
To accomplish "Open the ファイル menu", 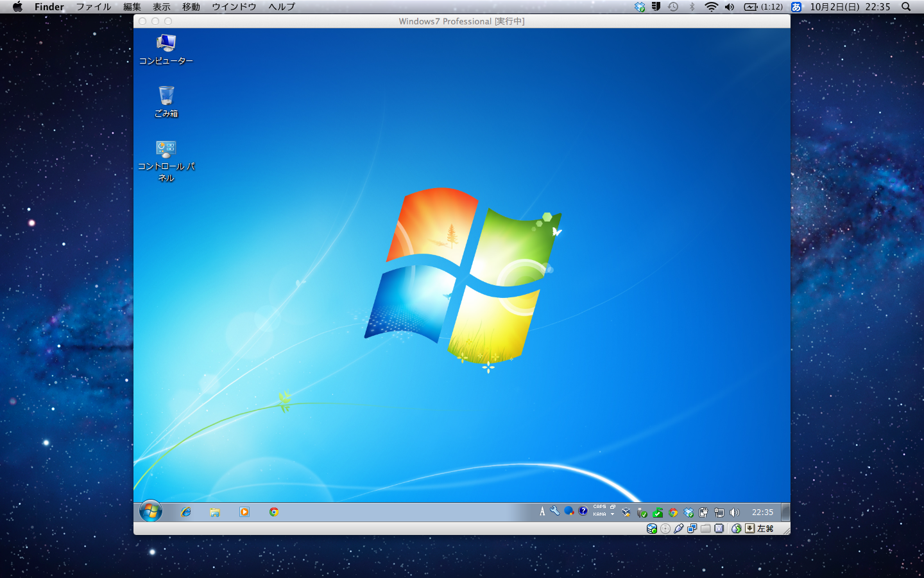I will (94, 7).
